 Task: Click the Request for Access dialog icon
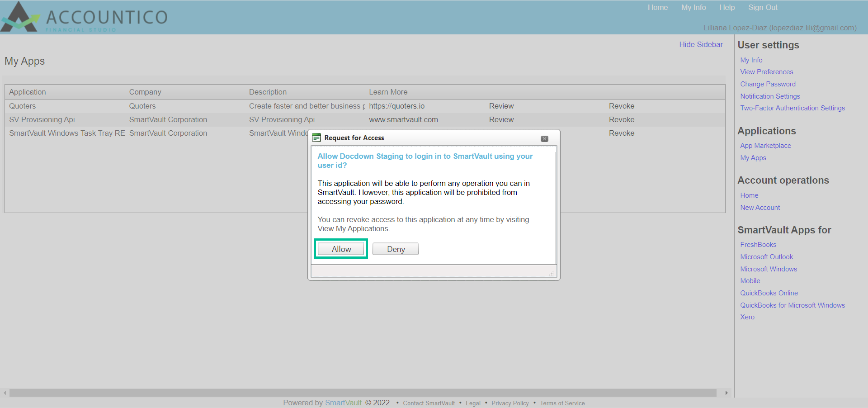tap(316, 138)
